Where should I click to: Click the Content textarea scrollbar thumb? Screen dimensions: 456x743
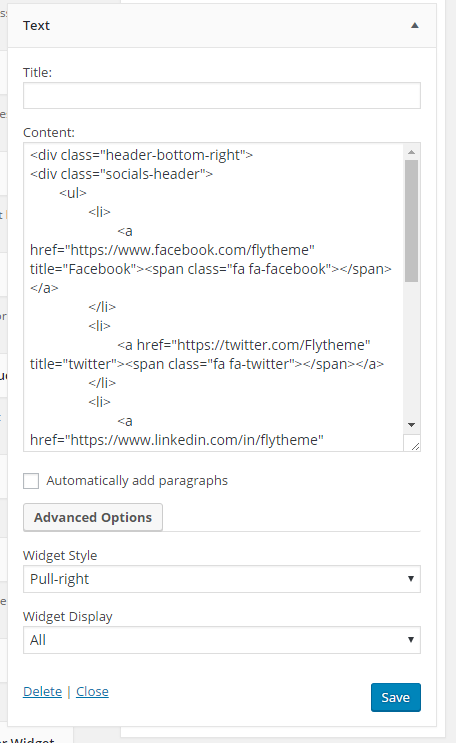coord(411,221)
